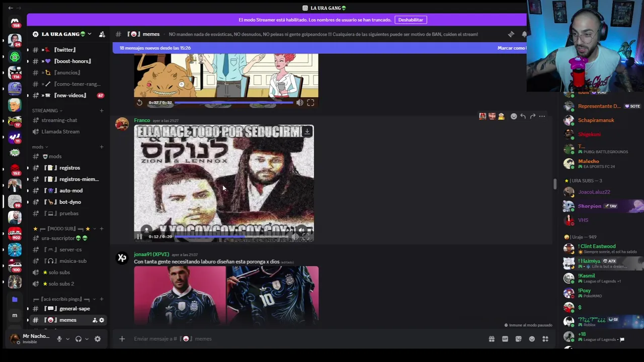
Task: Open microphone input options arrow
Action: point(67,339)
